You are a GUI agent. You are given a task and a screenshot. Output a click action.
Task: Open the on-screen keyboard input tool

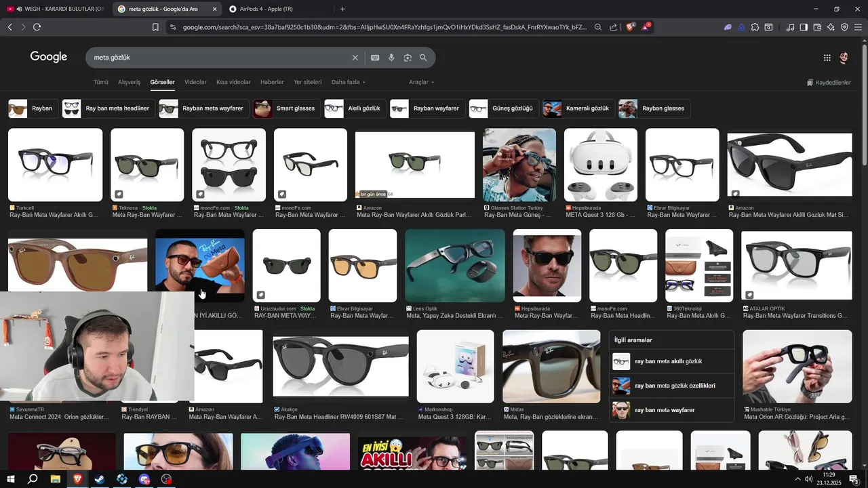tap(375, 58)
